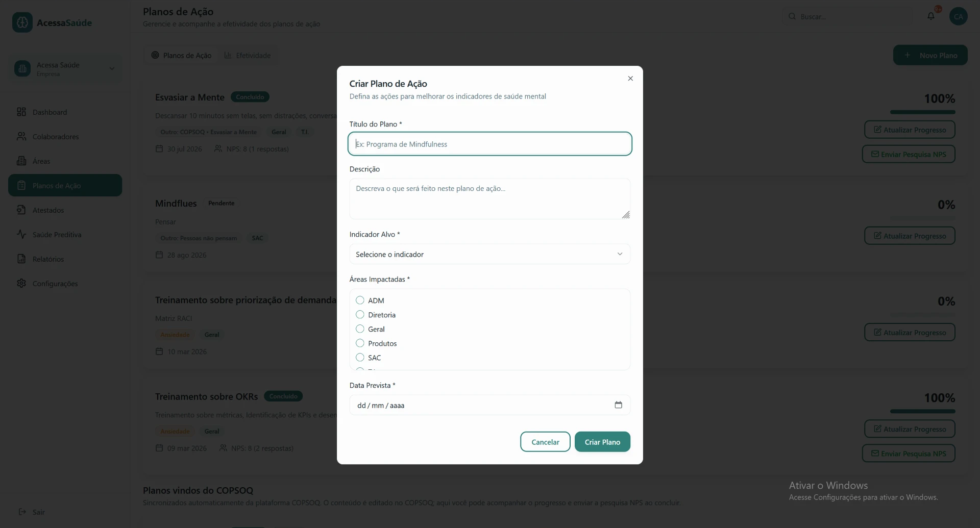Select the Diretoria area option
The height and width of the screenshot is (528, 980).
click(360, 314)
